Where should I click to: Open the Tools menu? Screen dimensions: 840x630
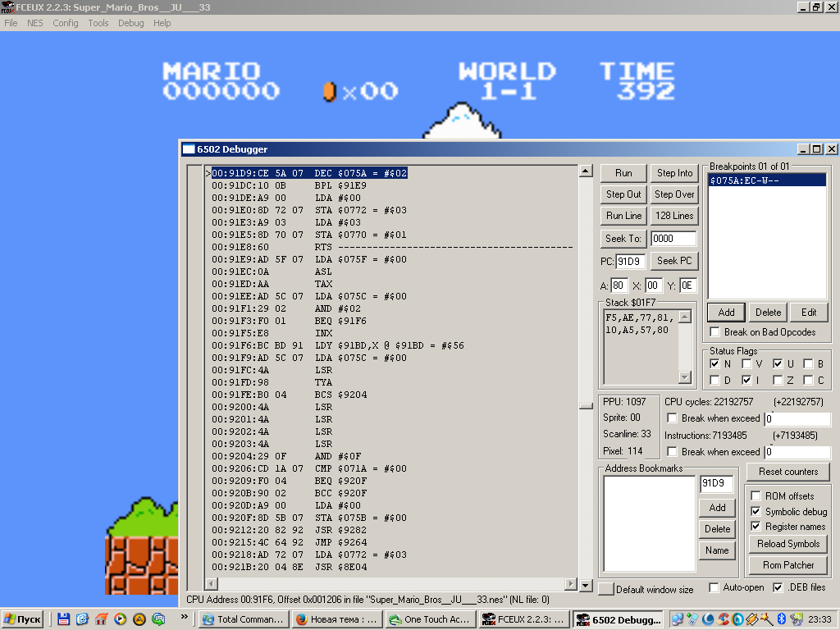click(x=98, y=23)
